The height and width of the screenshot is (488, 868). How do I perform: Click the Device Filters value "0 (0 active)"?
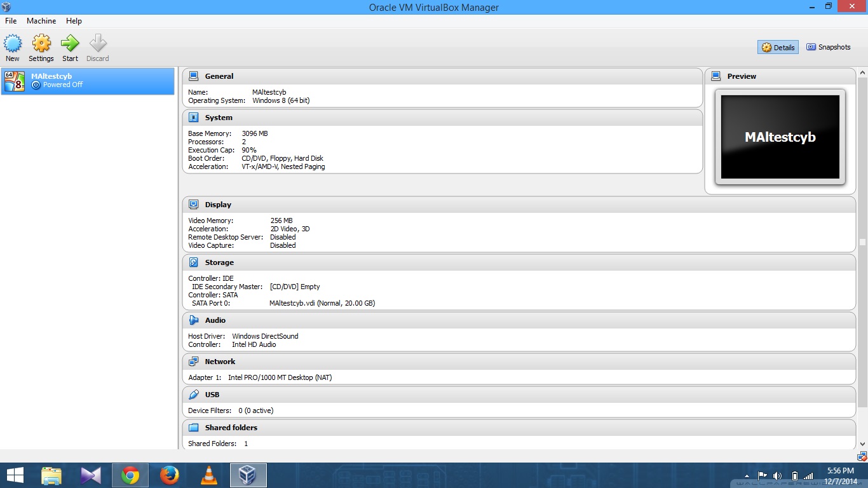tap(256, 410)
